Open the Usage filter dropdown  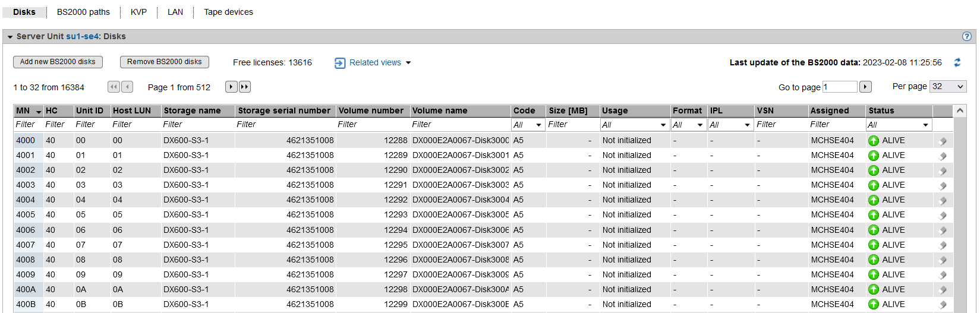point(634,125)
